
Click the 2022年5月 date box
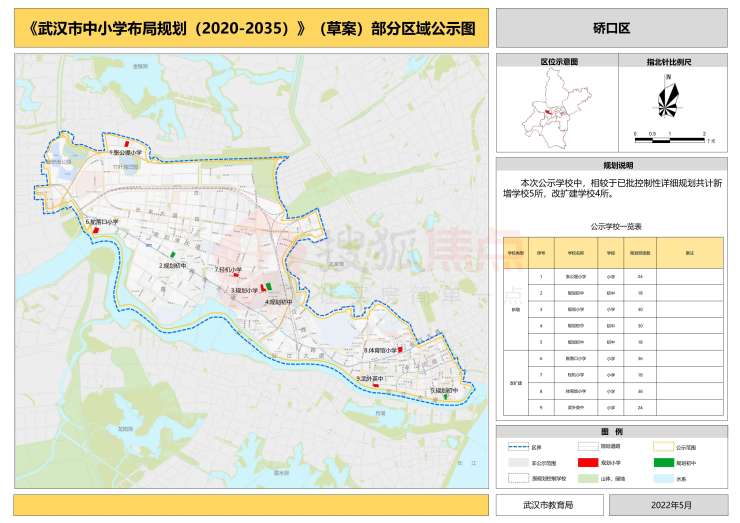pyautogui.click(x=671, y=505)
